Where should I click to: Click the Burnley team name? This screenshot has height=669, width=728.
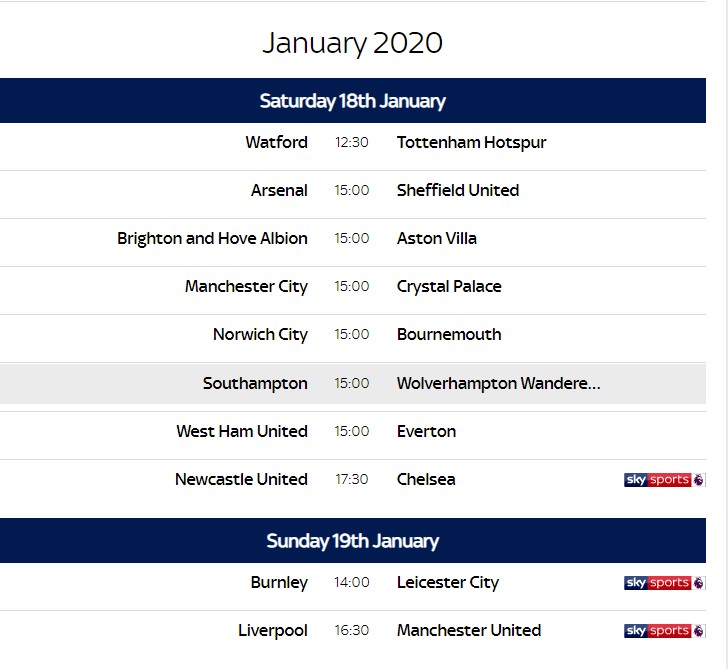click(279, 583)
